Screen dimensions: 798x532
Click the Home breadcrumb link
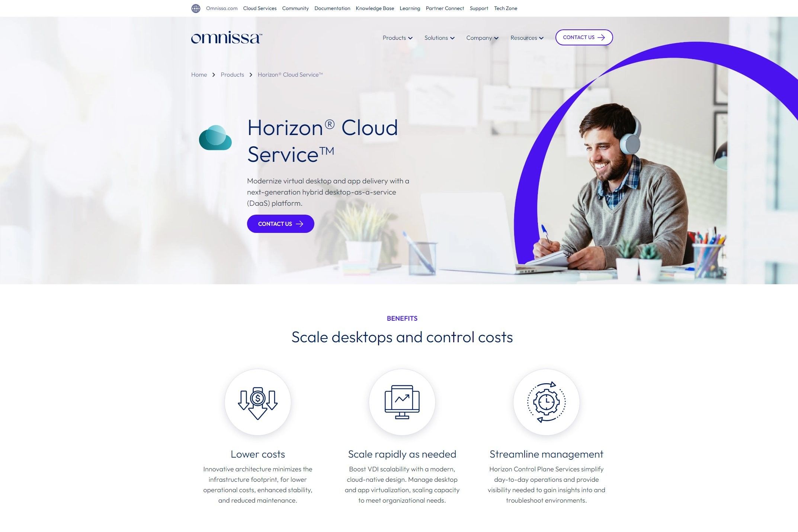(x=199, y=74)
